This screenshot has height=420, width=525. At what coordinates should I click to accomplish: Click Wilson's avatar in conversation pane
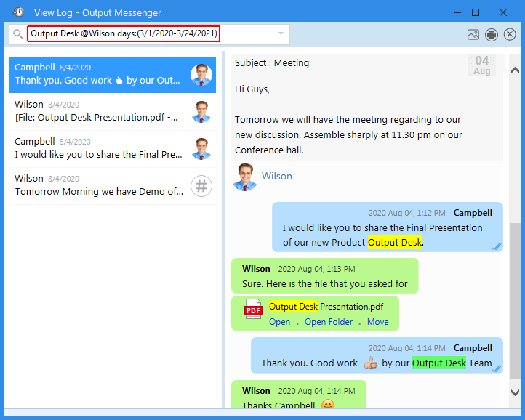coord(245,177)
